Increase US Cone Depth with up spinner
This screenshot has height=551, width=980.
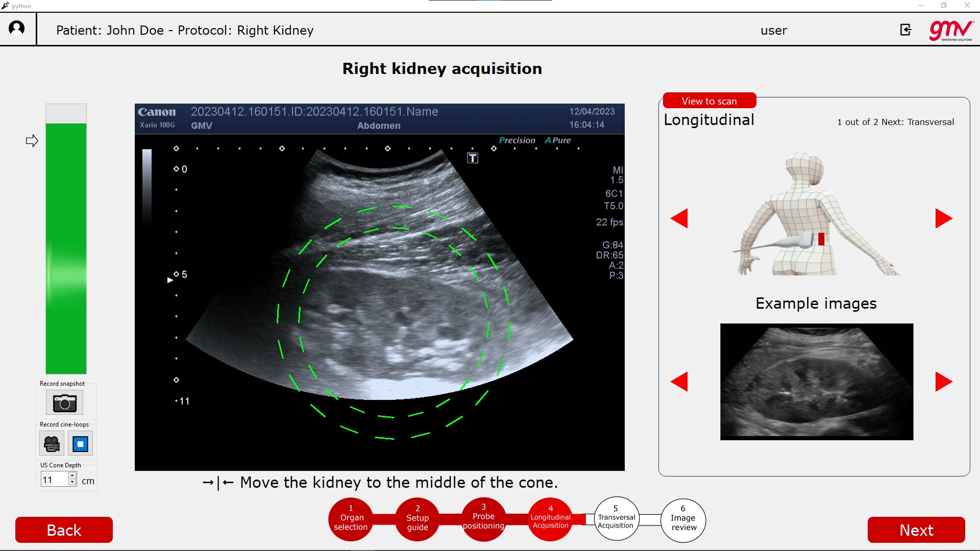(72, 475)
